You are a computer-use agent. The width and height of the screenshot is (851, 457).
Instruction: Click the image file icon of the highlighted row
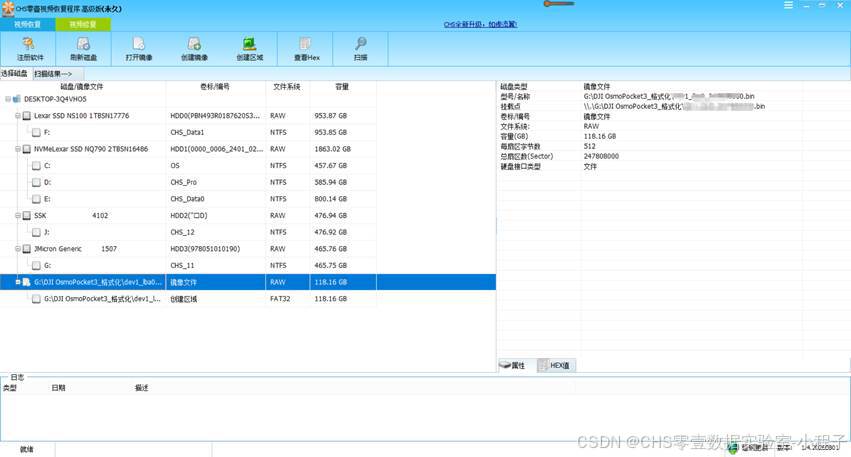coord(26,282)
